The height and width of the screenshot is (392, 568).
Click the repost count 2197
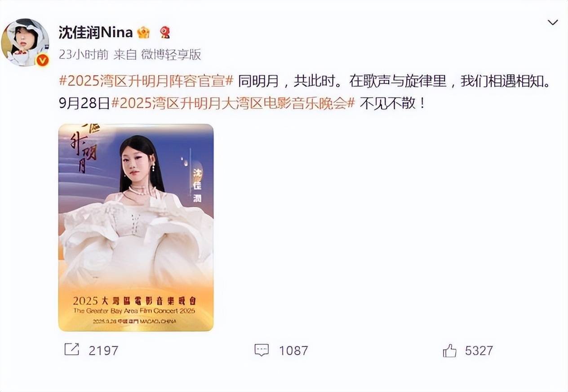pos(103,351)
